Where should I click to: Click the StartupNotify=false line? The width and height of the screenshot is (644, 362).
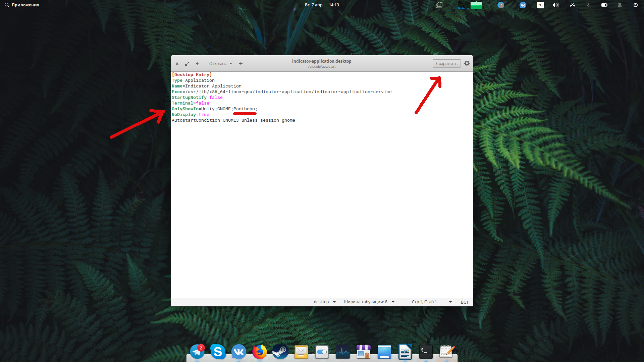197,98
